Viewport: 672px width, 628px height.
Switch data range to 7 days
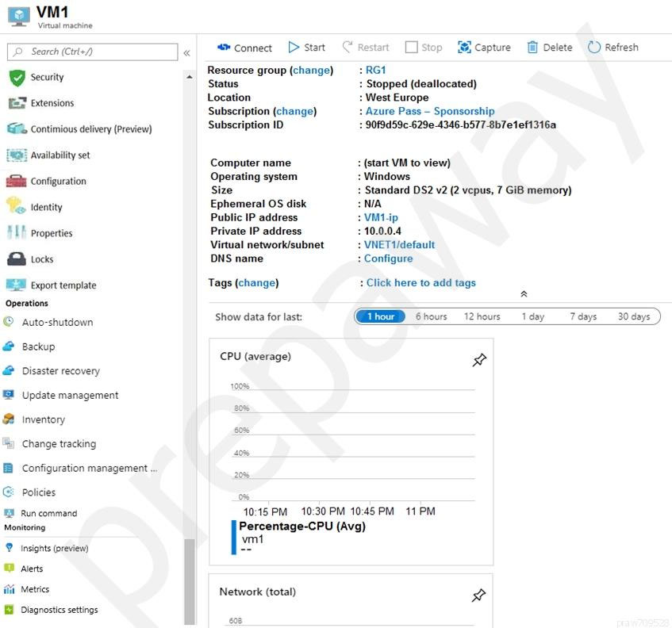pos(583,316)
